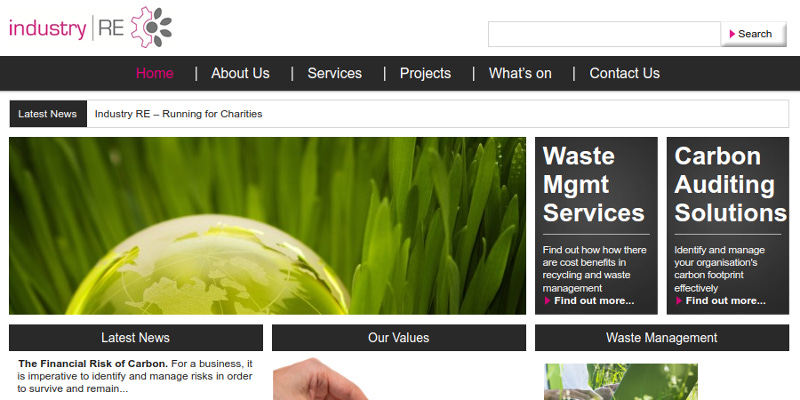Viewport: 800px width, 400px height.
Task: Open the Carbon Auditing Solutions panel heading
Action: (730, 184)
